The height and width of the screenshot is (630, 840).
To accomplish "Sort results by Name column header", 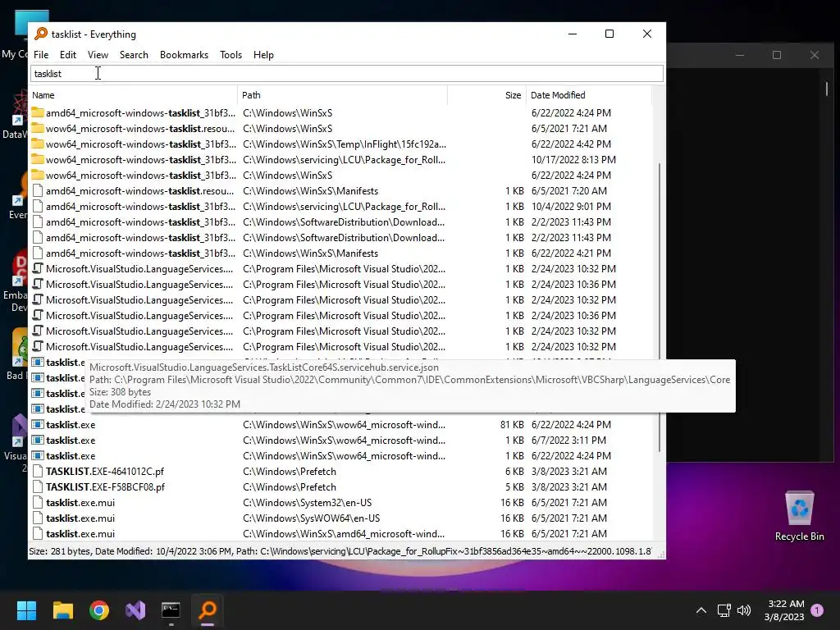I will coord(134,95).
